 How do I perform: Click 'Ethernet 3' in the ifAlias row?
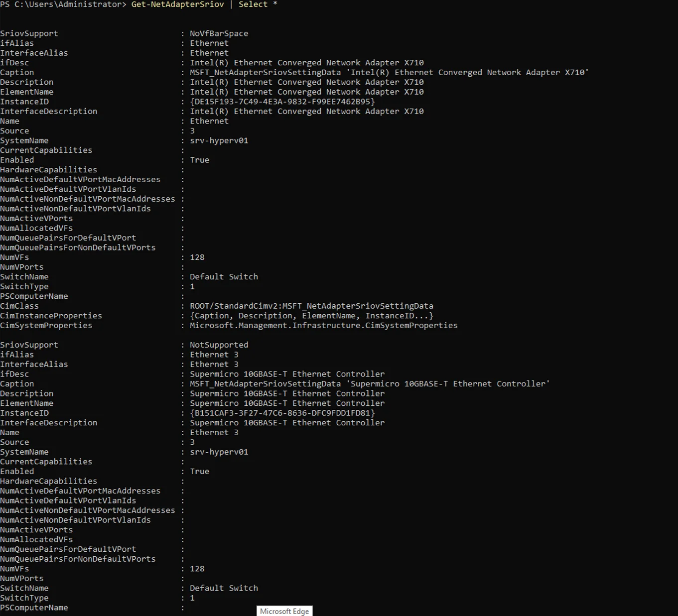[x=214, y=355]
